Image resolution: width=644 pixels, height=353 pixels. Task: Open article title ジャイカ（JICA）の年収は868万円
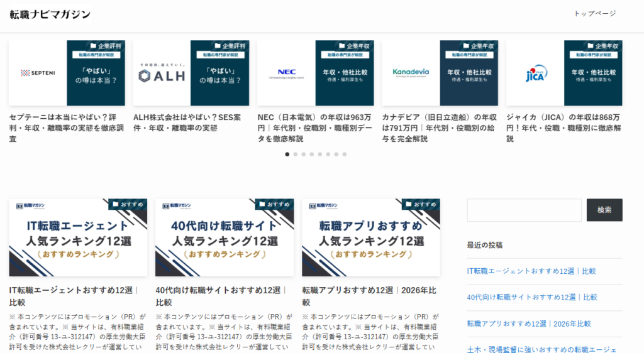click(x=563, y=128)
